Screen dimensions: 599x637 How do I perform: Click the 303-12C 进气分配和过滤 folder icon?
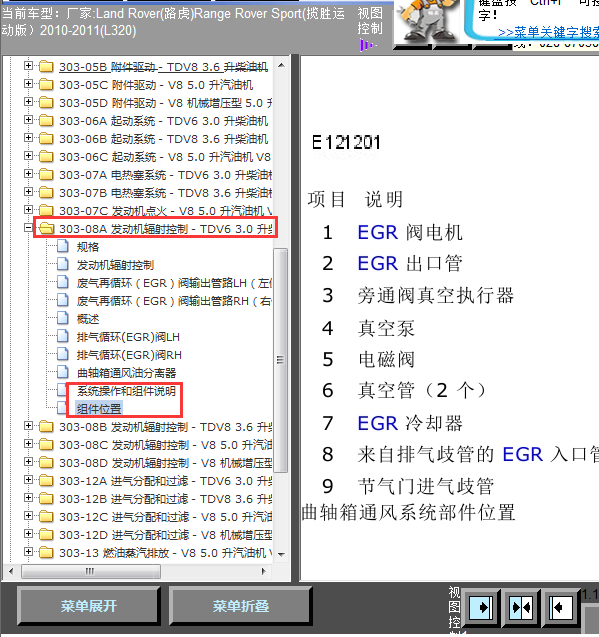46,516
